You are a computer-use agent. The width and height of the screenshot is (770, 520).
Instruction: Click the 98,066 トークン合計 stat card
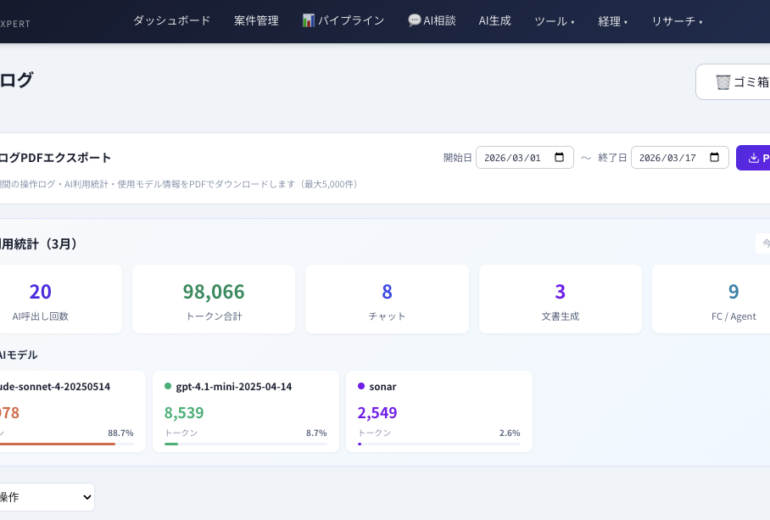click(x=213, y=299)
